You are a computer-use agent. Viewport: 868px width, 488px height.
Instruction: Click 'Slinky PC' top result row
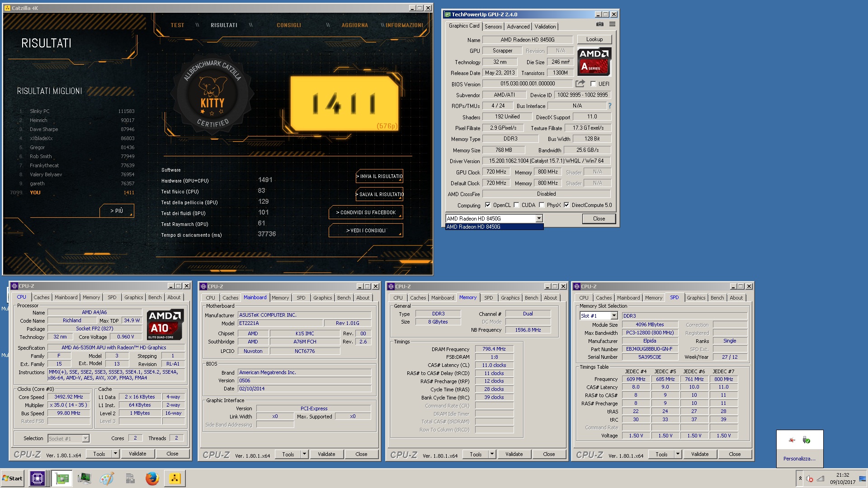[x=77, y=111]
